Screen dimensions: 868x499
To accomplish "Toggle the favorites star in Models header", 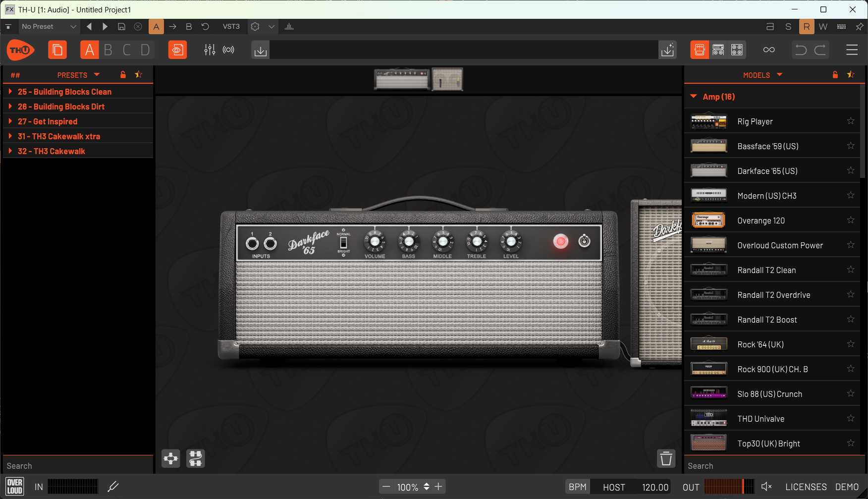I will click(851, 75).
